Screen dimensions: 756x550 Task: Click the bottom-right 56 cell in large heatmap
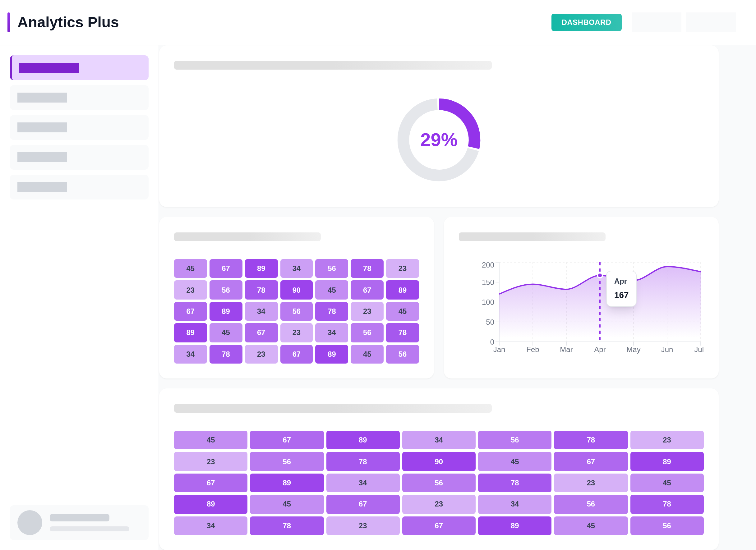pyautogui.click(x=667, y=525)
